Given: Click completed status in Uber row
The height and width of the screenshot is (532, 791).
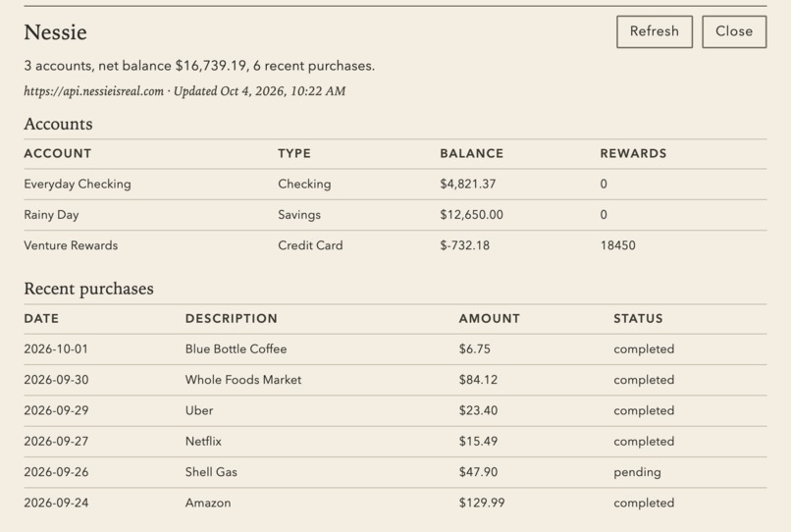Looking at the screenshot, I should pos(644,411).
